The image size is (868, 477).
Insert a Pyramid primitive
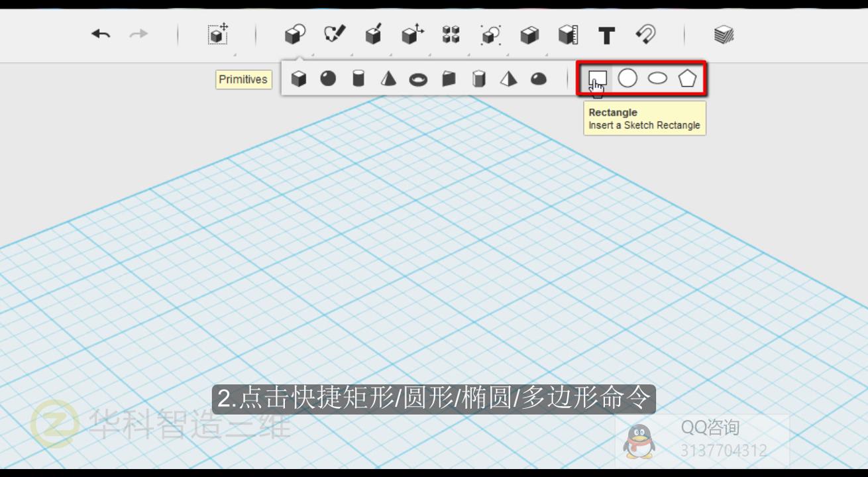(508, 79)
